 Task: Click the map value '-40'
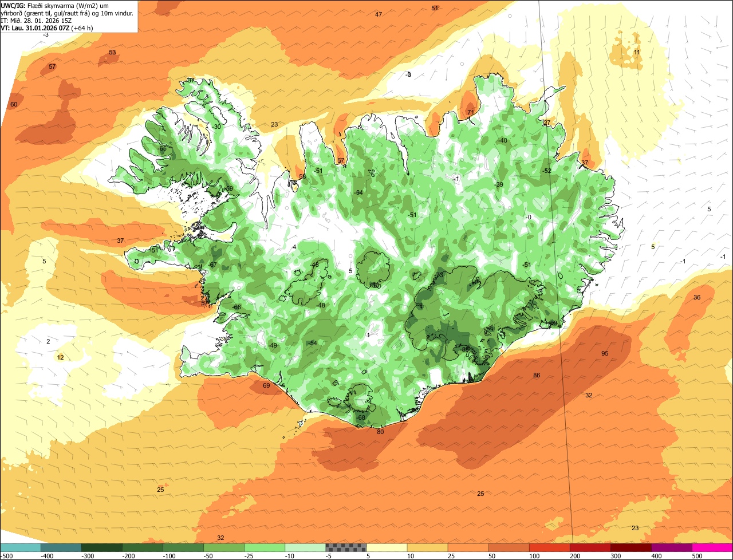[503, 141]
